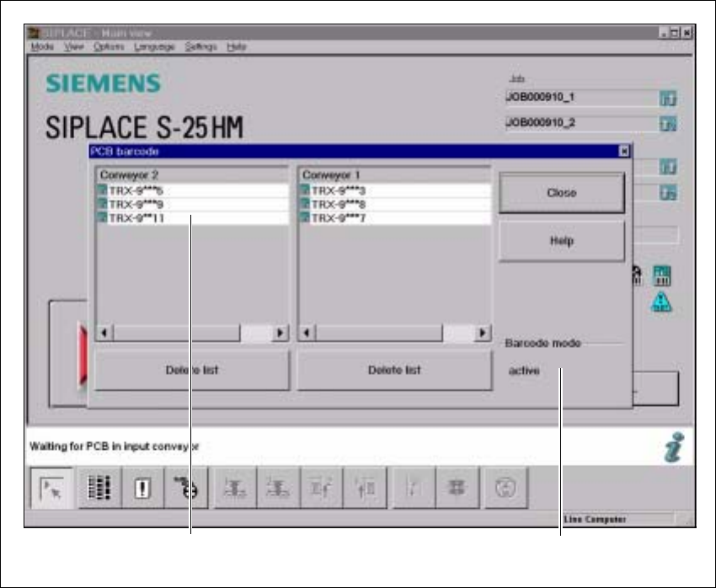The height and width of the screenshot is (588, 716).
Task: Click barcode icon of TRX-9***3 entry
Action: click(x=305, y=190)
